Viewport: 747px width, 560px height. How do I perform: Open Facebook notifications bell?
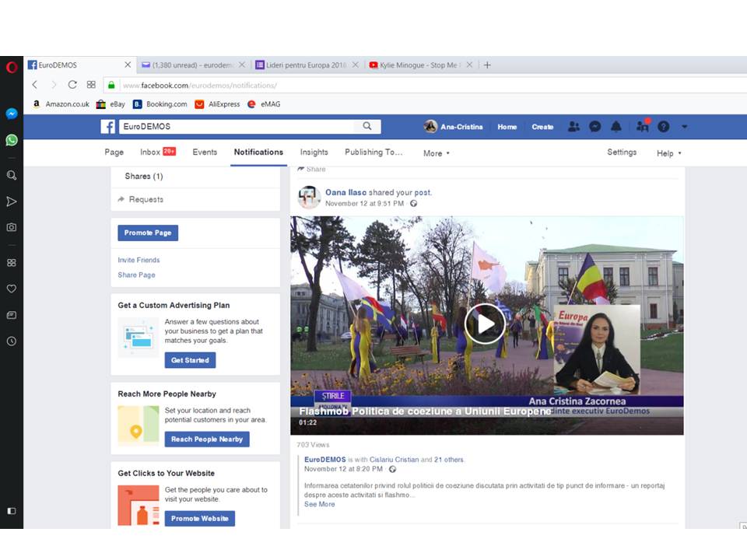(616, 127)
